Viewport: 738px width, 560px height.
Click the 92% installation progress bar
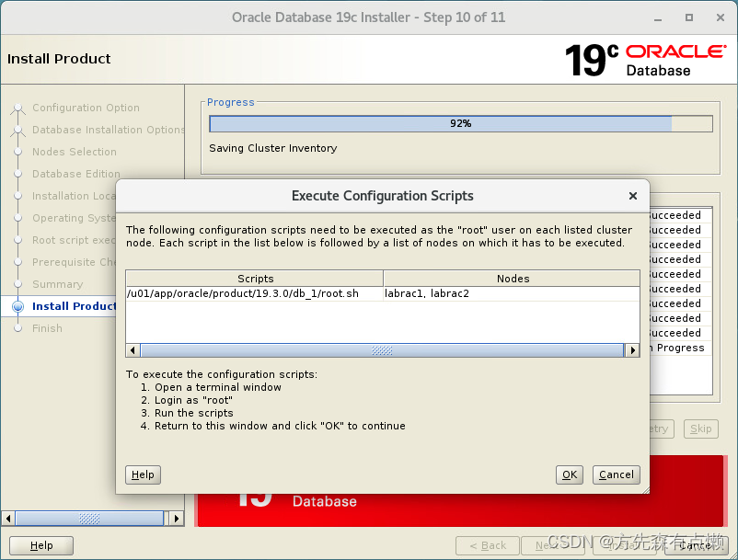pos(461,123)
